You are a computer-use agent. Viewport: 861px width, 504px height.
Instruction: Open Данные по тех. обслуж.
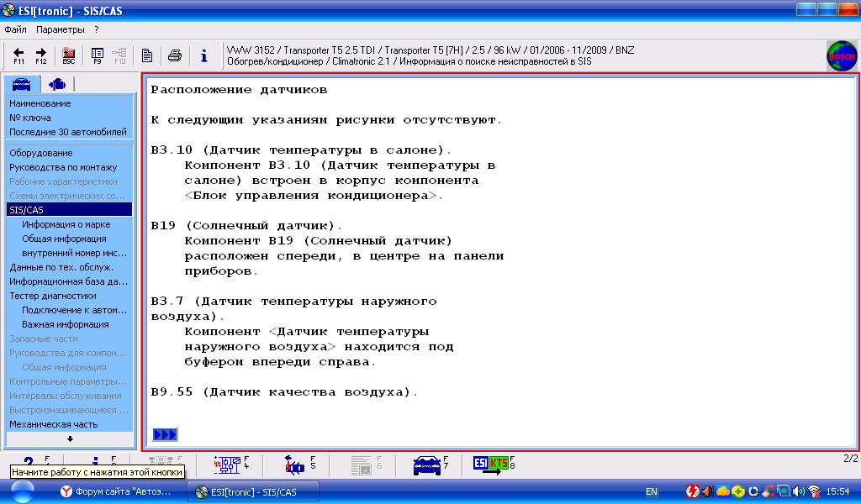tap(61, 267)
